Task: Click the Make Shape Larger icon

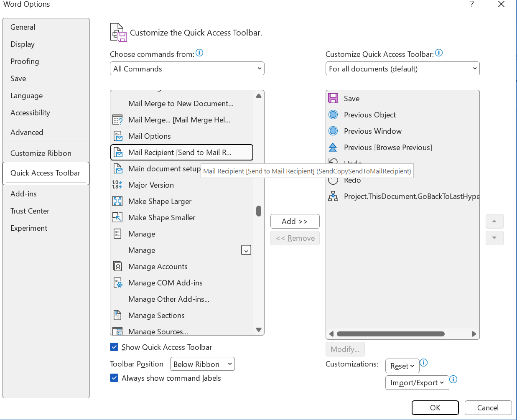Action: (x=117, y=201)
